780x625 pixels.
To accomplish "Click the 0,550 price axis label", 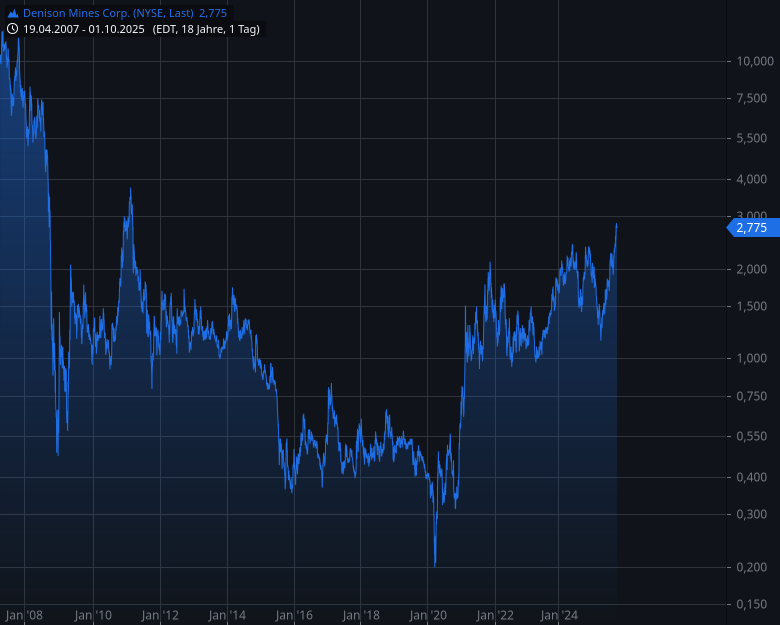I will point(751,436).
